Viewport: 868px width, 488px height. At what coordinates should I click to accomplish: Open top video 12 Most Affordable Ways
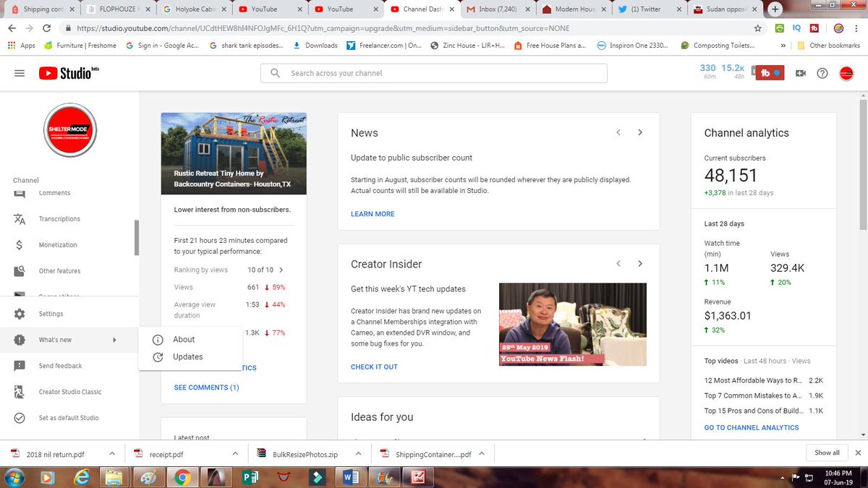[752, 380]
